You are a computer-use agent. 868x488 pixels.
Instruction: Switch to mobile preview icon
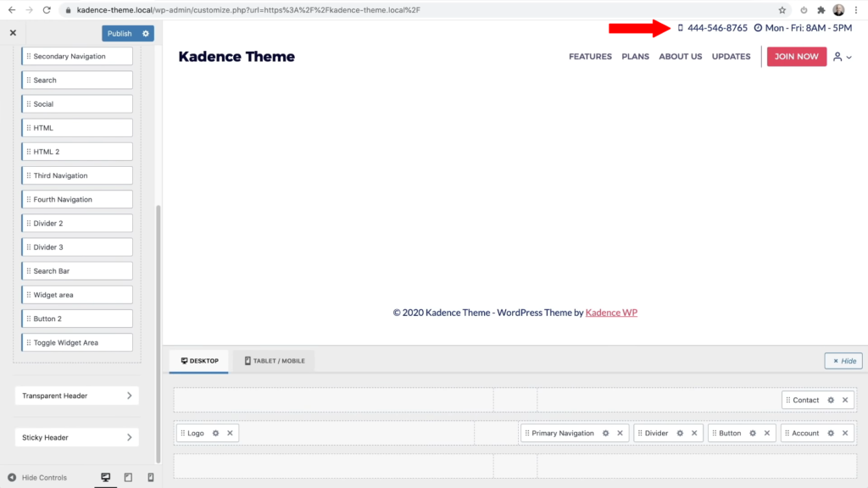click(151, 477)
